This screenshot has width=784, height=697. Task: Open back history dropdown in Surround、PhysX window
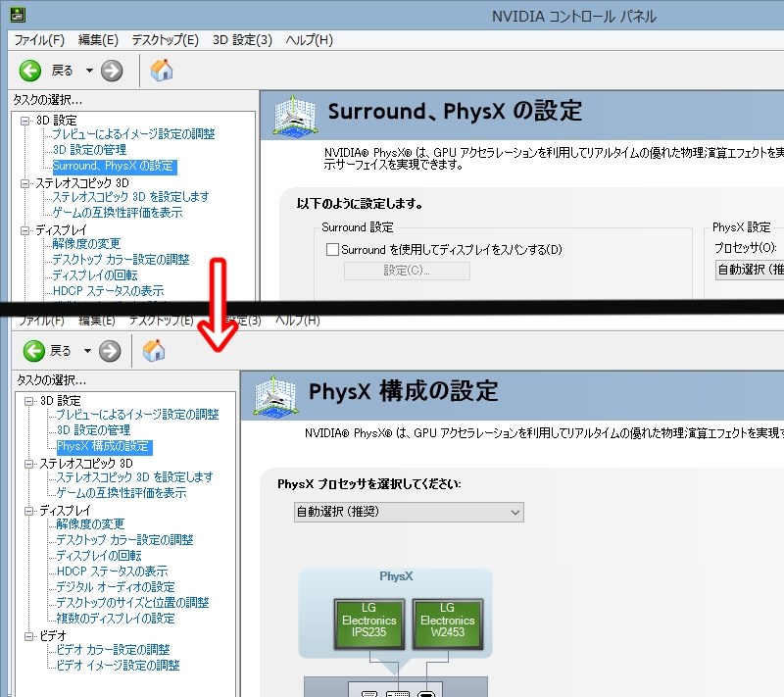coord(89,71)
